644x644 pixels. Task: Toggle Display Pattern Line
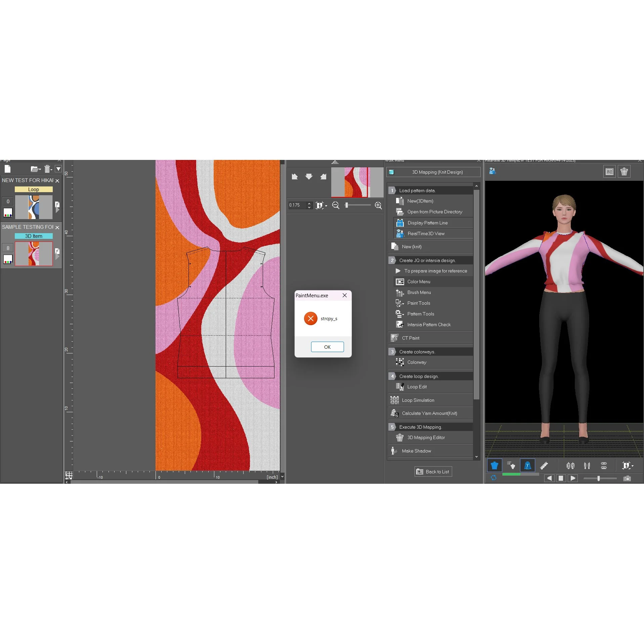[x=433, y=223]
